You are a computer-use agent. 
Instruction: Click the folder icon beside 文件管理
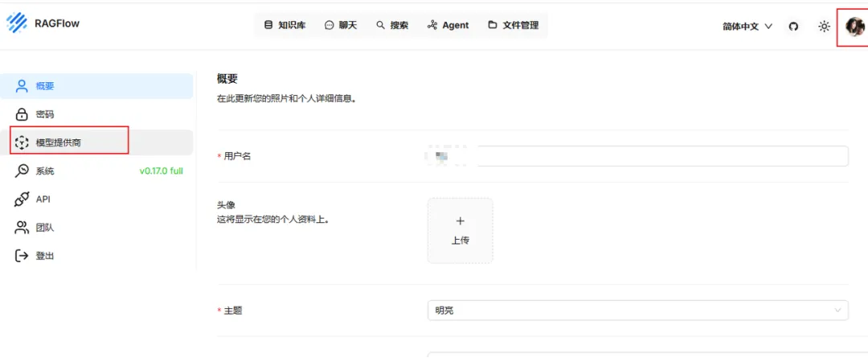point(492,25)
